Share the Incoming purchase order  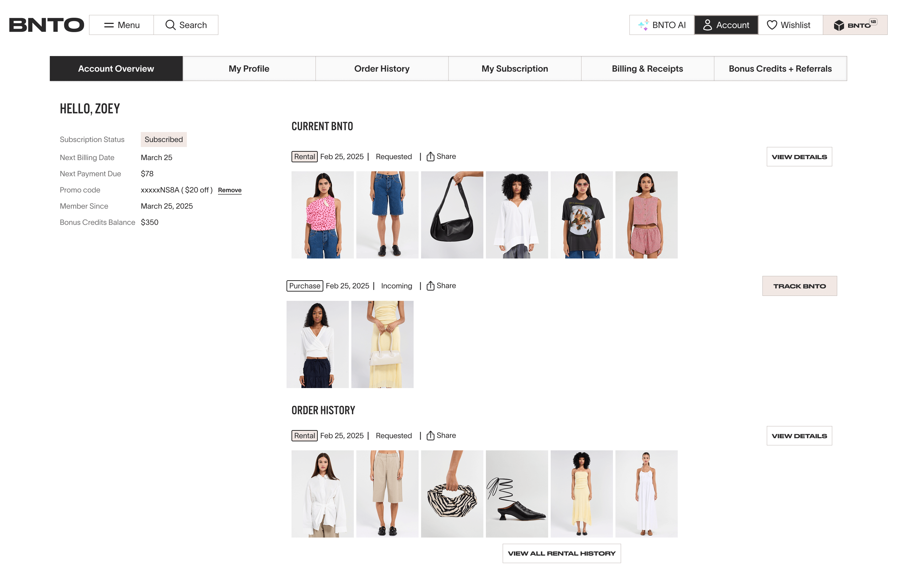click(x=441, y=286)
